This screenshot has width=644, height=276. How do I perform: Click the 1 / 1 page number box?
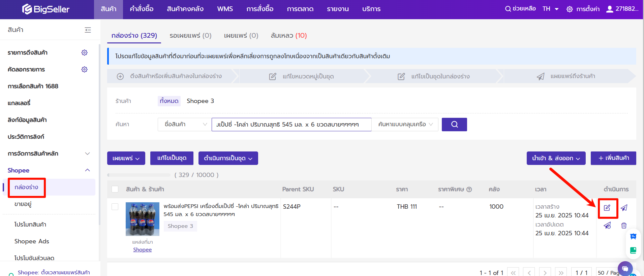(582, 273)
